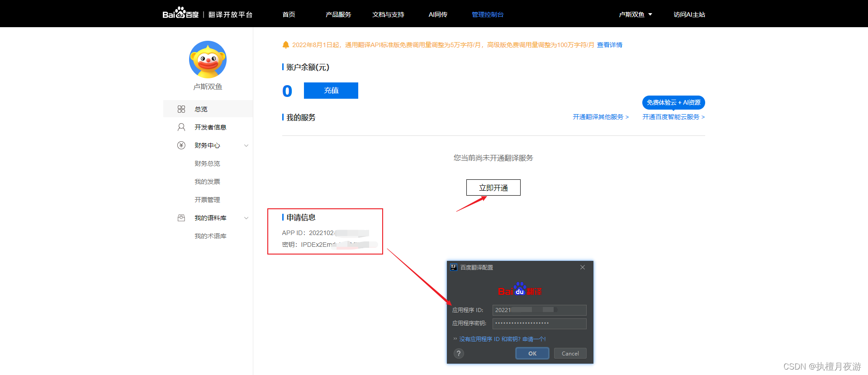This screenshot has width=868, height=375.
Task: Click the user avatar image
Action: pos(208,59)
